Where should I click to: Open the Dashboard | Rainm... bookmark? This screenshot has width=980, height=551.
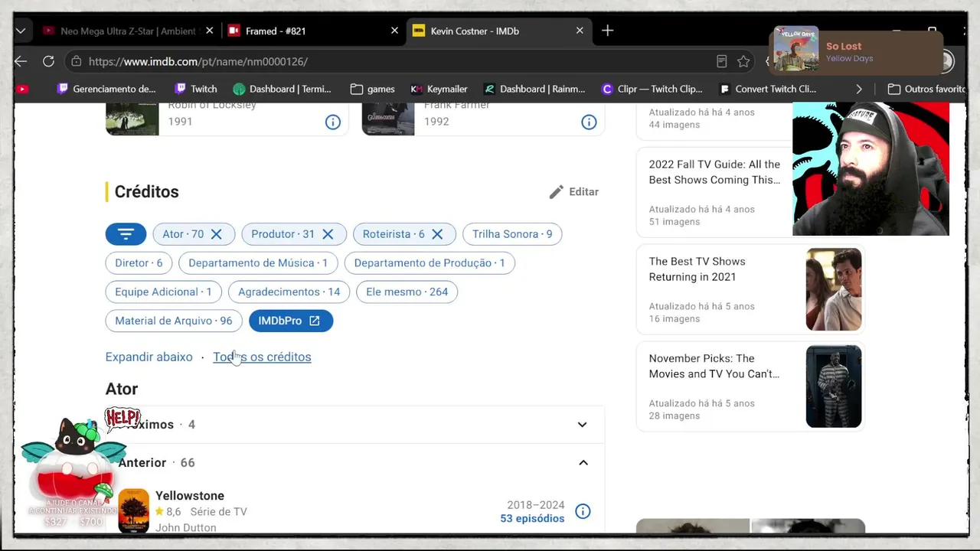pos(534,89)
